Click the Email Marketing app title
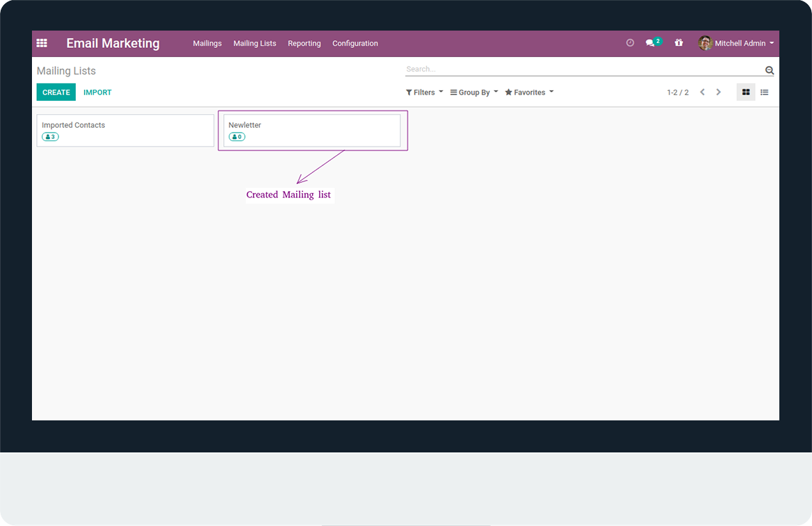812x526 pixels. (x=113, y=44)
